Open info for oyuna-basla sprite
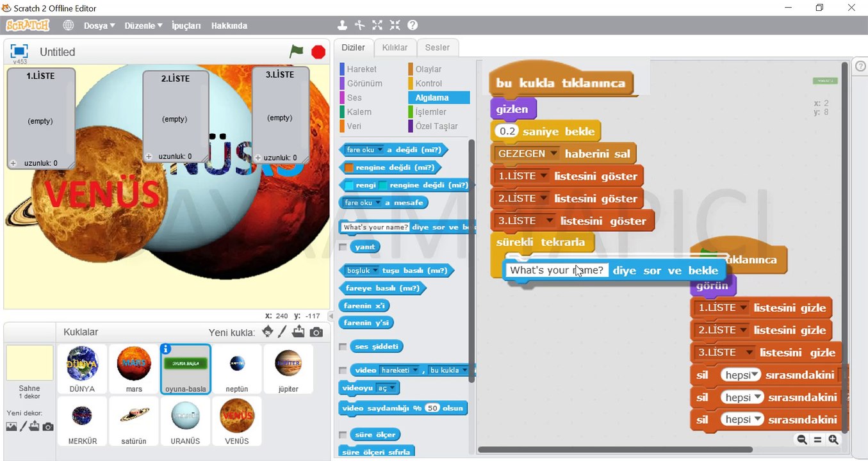The width and height of the screenshot is (868, 461). click(166, 349)
